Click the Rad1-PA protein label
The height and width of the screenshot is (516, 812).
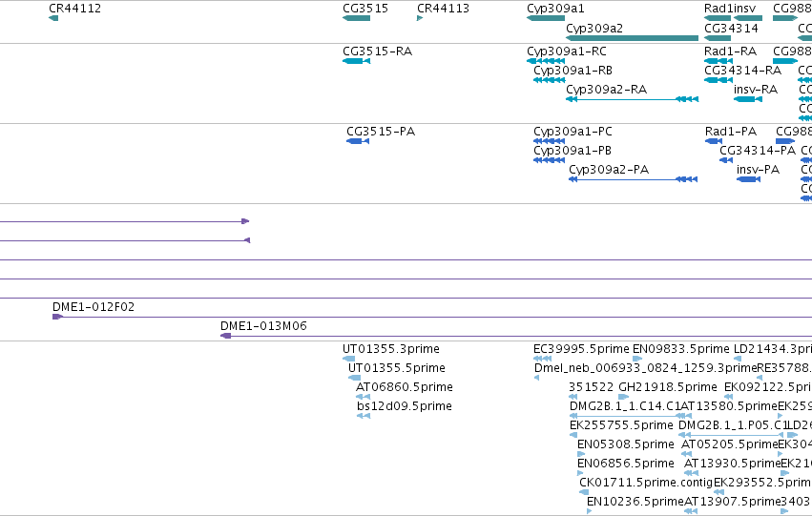tap(731, 132)
